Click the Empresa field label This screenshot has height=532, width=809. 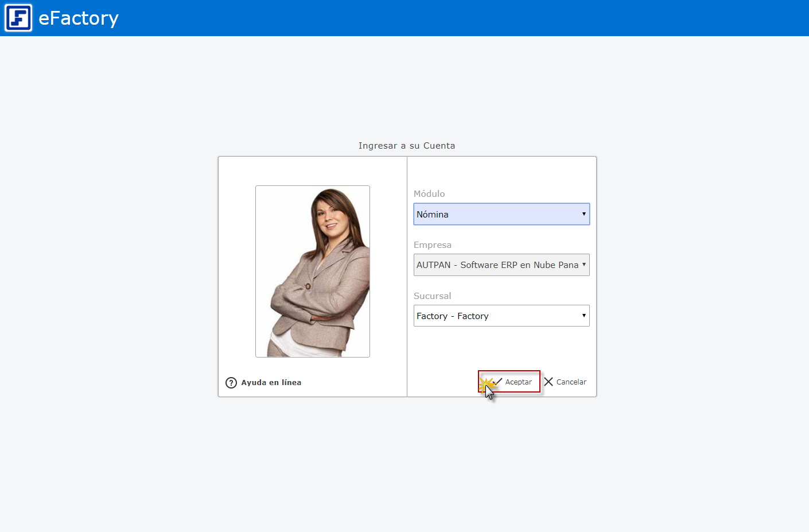point(433,245)
